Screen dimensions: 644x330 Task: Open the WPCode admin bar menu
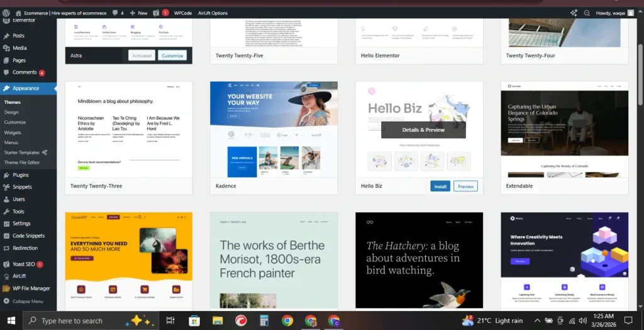click(x=183, y=13)
